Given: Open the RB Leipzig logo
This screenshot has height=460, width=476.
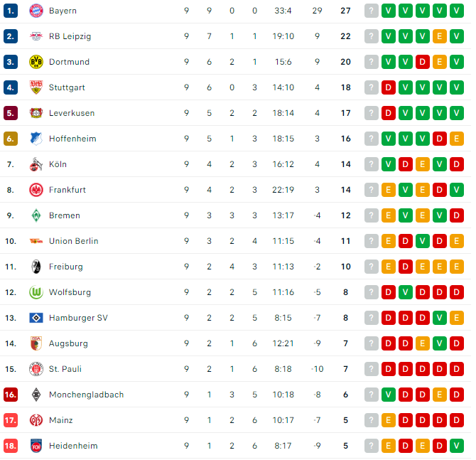Looking at the screenshot, I should 36,36.
